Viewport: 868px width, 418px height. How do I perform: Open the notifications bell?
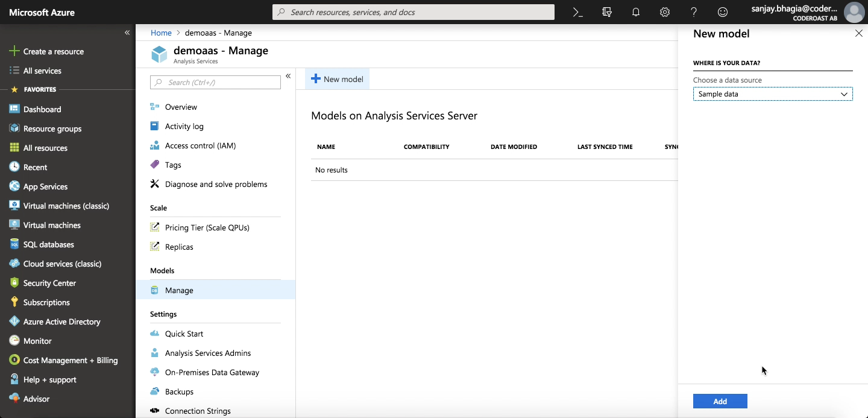coord(635,12)
